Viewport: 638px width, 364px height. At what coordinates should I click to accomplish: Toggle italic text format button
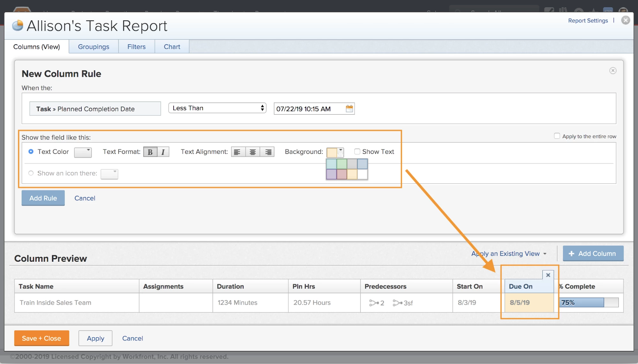tap(163, 152)
